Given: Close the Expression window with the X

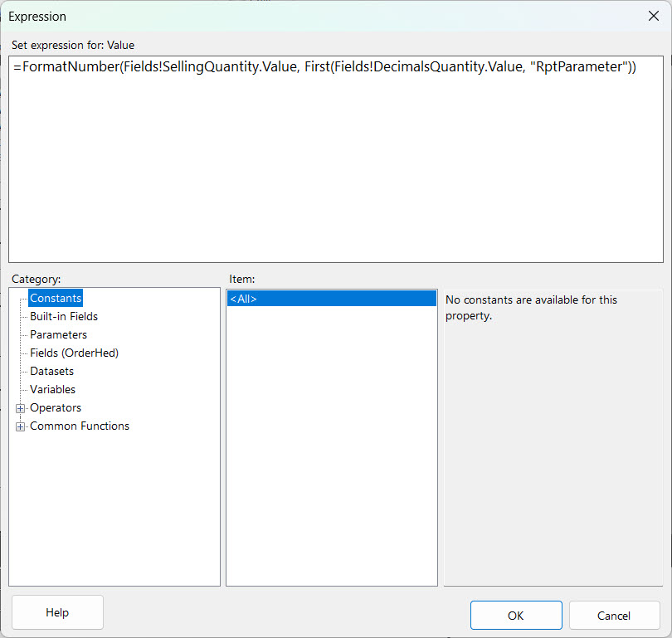Looking at the screenshot, I should coord(653,15).
